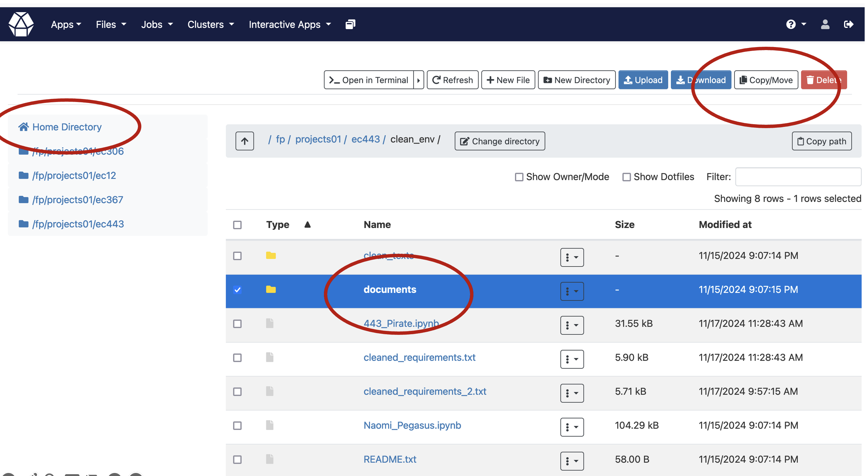This screenshot has height=476, width=868.
Task: Click the documents folder icon
Action: 271,289
